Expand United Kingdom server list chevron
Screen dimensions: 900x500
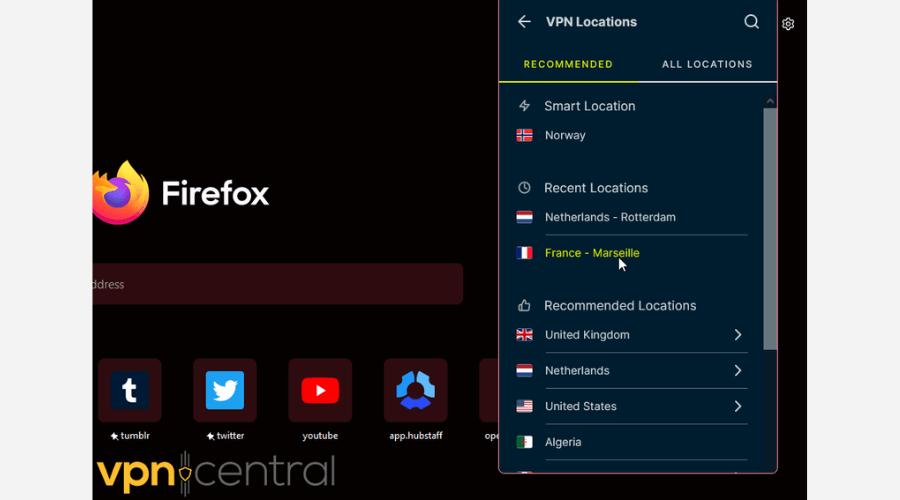pyautogui.click(x=738, y=335)
